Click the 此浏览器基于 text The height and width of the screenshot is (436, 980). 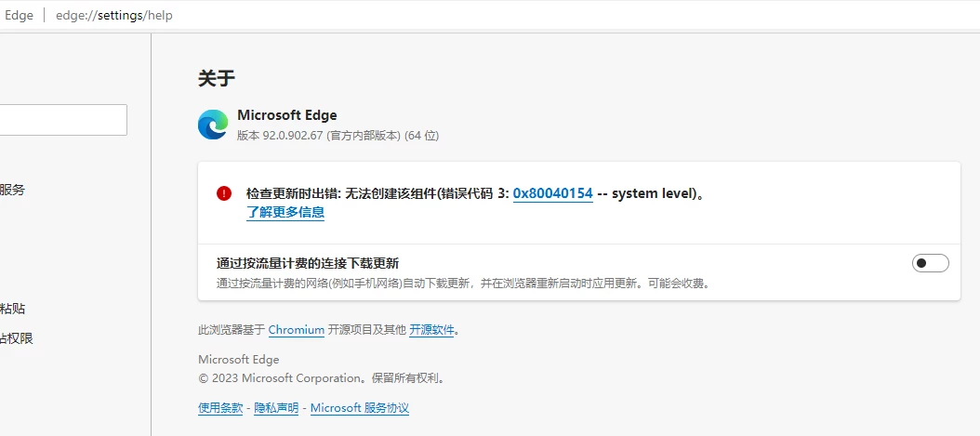pyautogui.click(x=232, y=330)
